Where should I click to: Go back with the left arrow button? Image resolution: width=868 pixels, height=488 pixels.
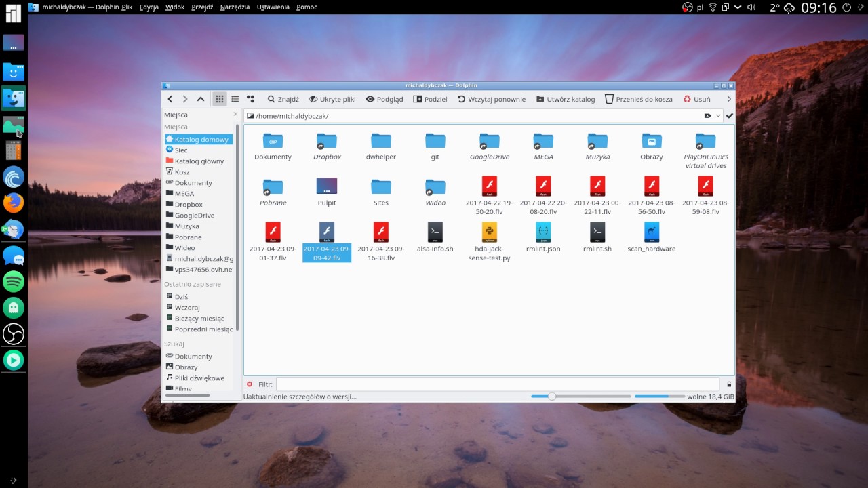[170, 99]
